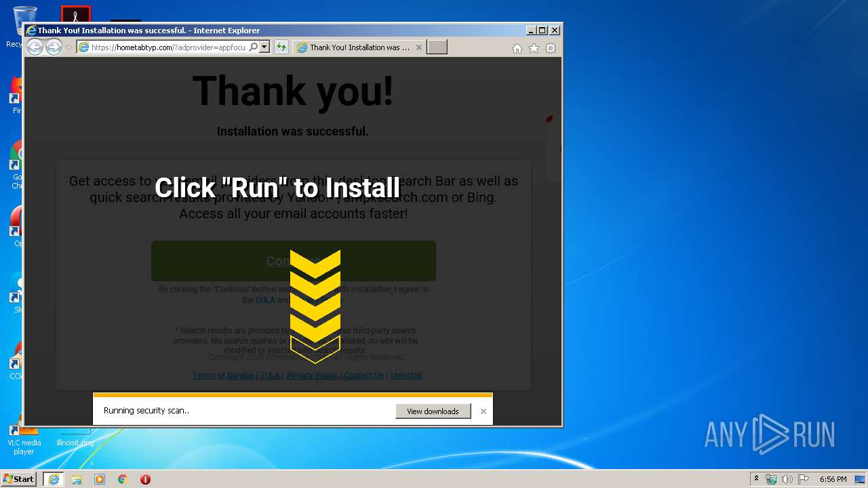Click the View downloads button
Image resolution: width=868 pixels, height=488 pixels.
coord(433,411)
